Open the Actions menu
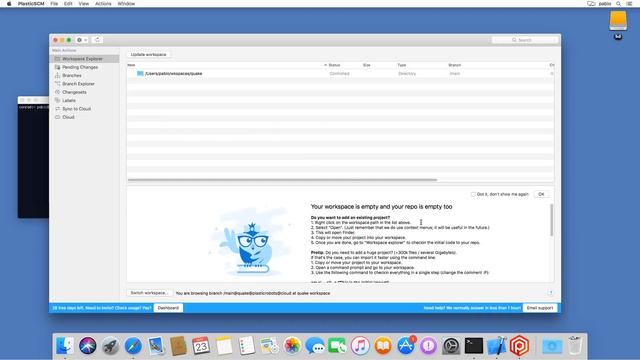The width and height of the screenshot is (640, 360). point(103,4)
